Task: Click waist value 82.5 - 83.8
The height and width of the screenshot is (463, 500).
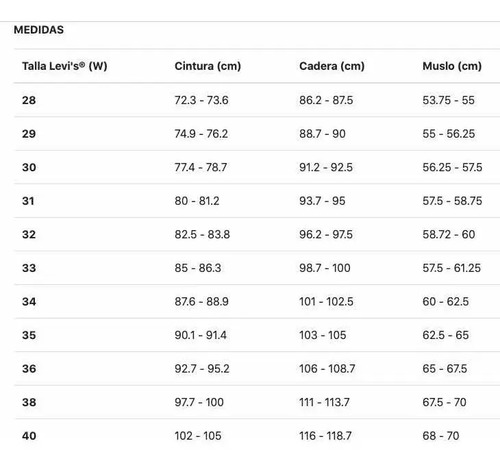Action: pos(202,234)
